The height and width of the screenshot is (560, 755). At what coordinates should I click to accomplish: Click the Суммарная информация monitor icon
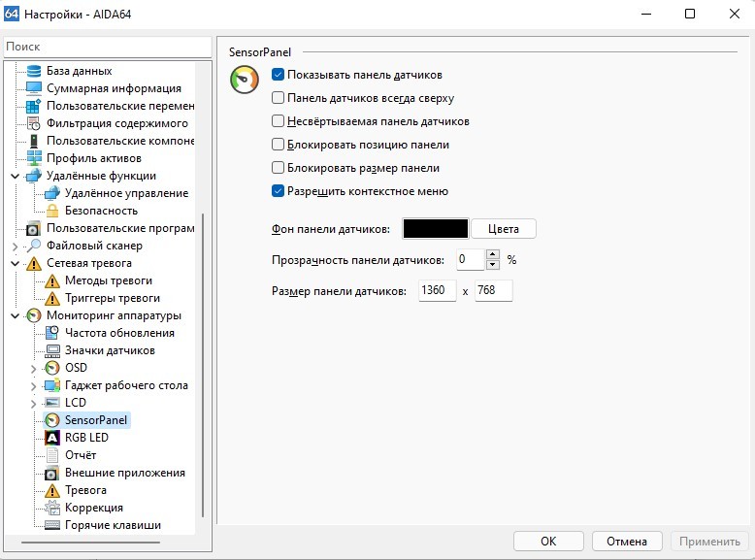tap(34, 88)
